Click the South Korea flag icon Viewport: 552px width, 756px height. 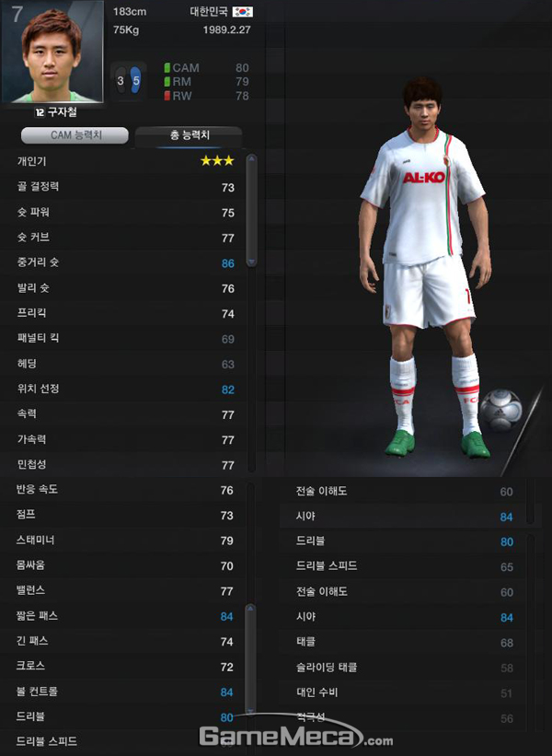click(242, 12)
